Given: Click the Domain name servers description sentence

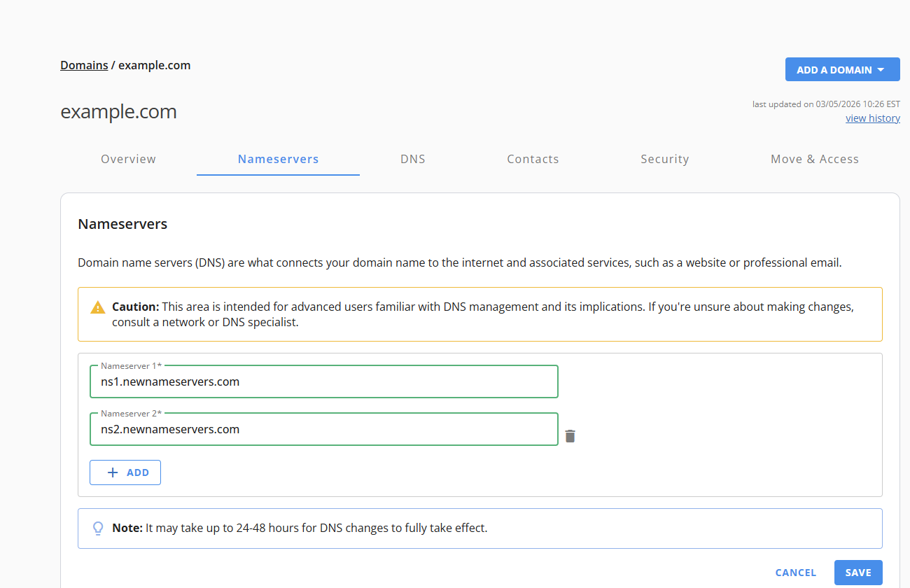Looking at the screenshot, I should (459, 263).
